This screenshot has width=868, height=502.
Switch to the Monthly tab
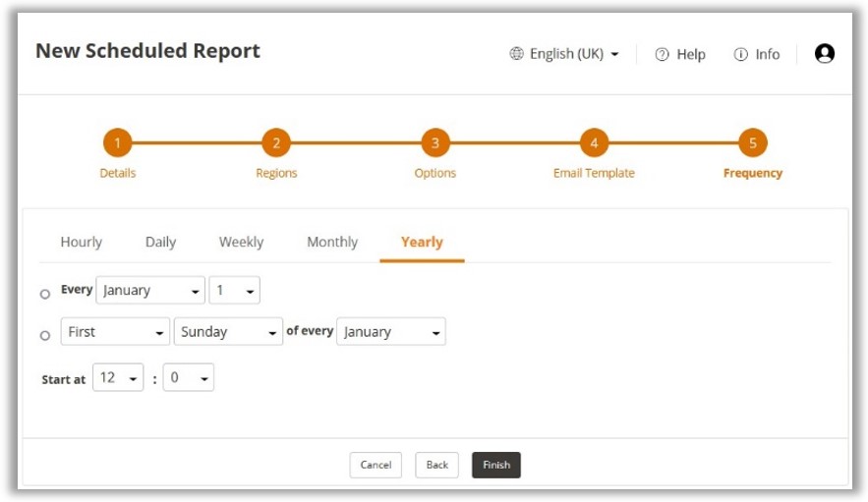[332, 243]
